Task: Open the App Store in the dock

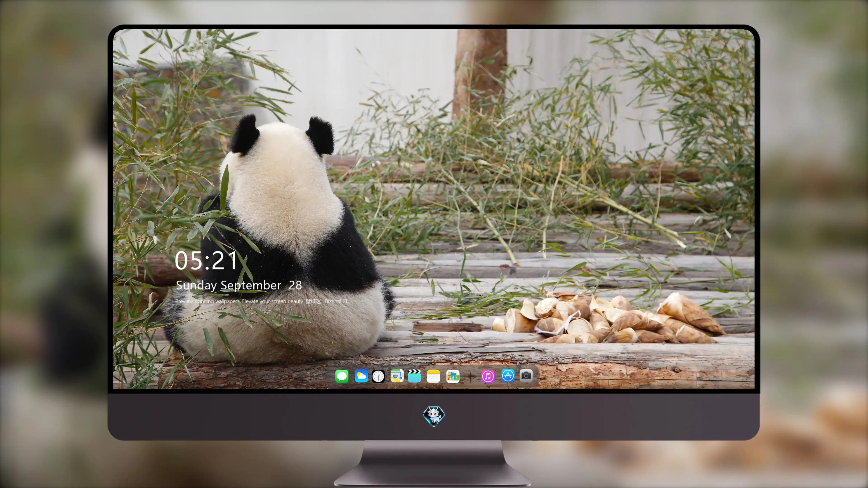Action: [x=508, y=376]
